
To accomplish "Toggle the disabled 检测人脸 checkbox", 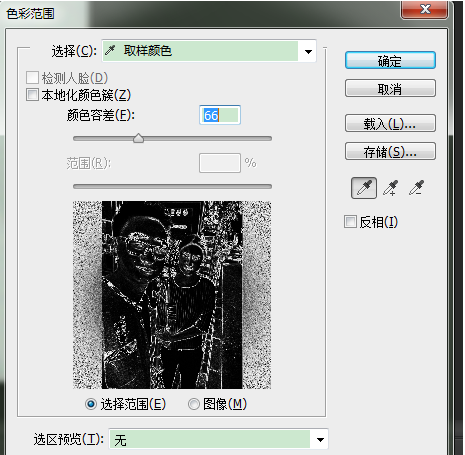I will click(x=32, y=78).
